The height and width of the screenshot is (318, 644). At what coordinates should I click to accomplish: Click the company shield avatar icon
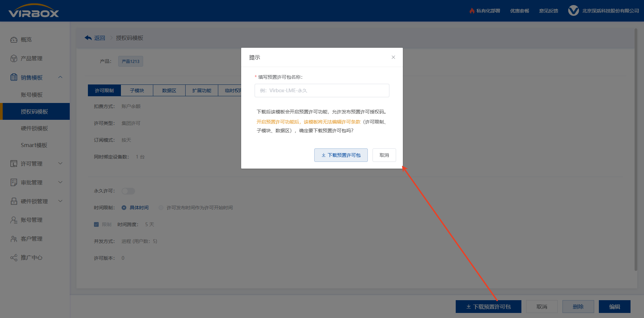pos(573,11)
